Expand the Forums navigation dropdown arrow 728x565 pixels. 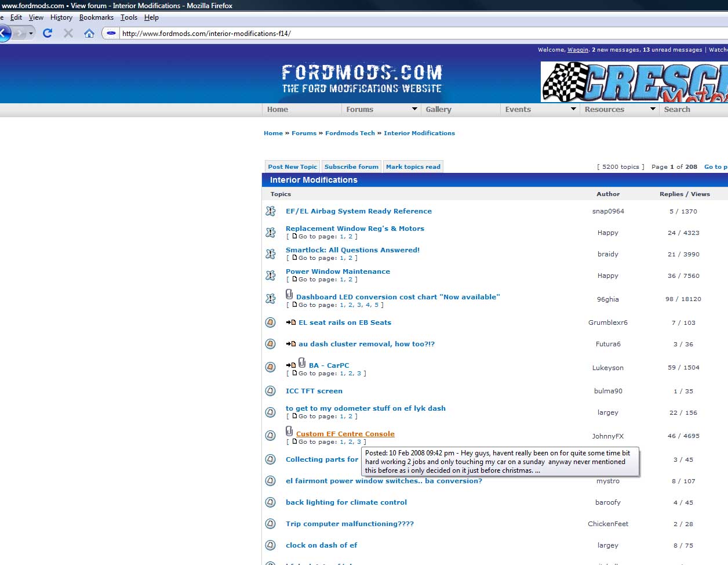point(414,109)
